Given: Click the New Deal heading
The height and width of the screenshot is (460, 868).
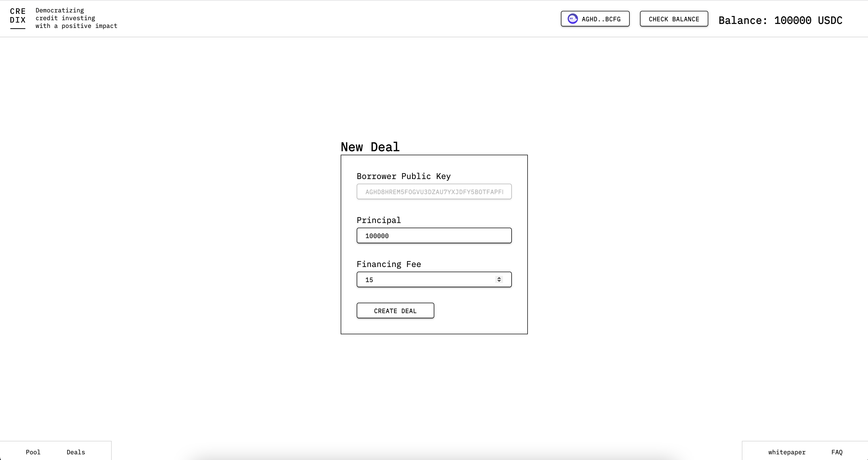Looking at the screenshot, I should click(x=370, y=147).
